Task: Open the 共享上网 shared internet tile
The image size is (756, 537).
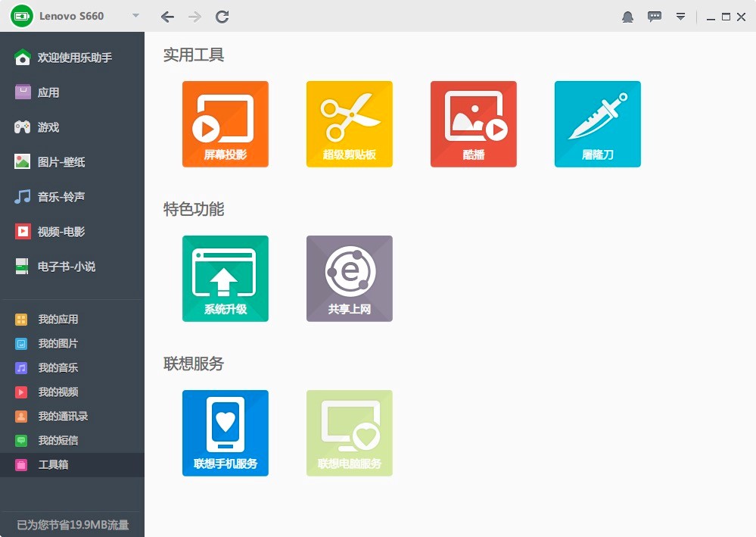Action: [x=350, y=279]
